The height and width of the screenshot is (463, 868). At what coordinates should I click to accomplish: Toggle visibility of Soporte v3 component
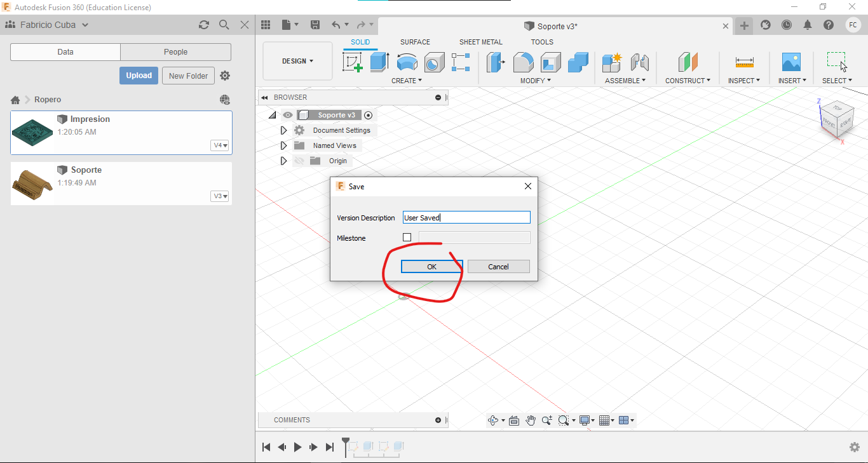288,115
